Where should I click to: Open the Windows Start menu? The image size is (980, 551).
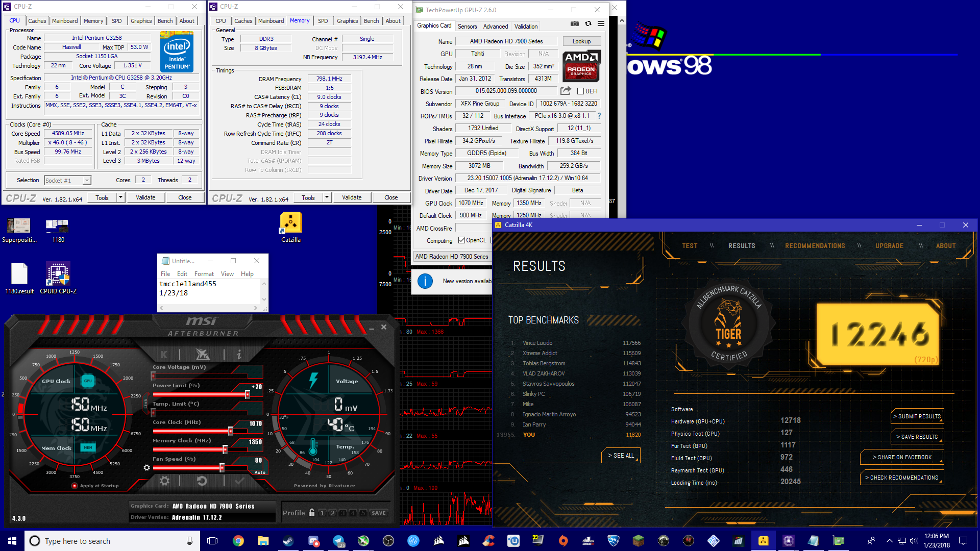tap(12, 541)
